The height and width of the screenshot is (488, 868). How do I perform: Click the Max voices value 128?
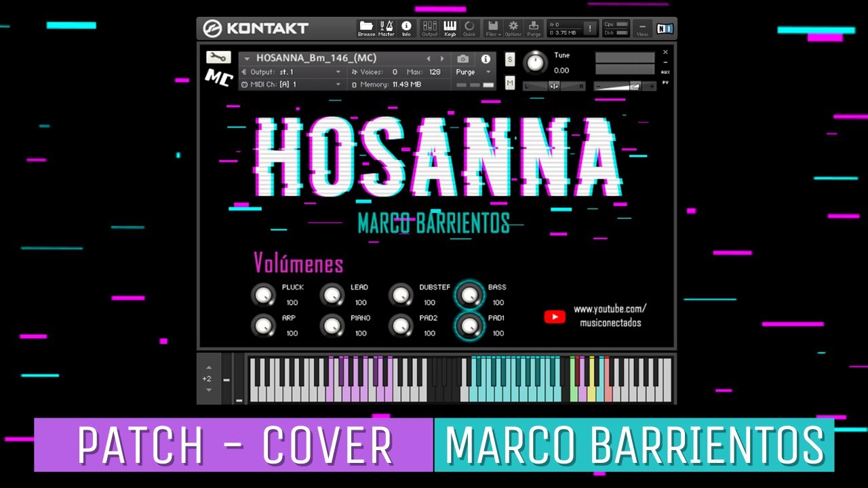coord(435,72)
